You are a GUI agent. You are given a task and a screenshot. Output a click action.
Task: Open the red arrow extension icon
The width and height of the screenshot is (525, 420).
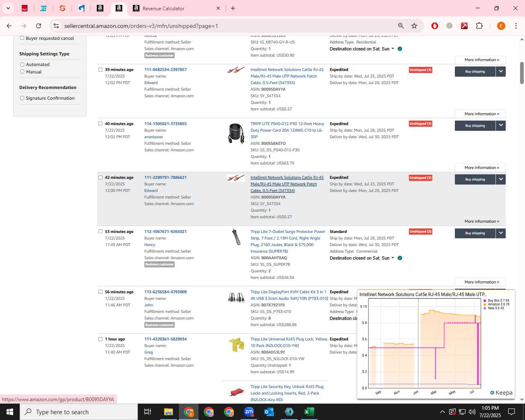point(464,26)
